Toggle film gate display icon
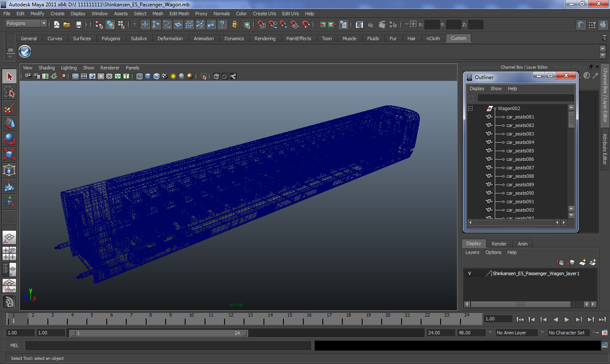The image size is (610, 364). tap(84, 76)
